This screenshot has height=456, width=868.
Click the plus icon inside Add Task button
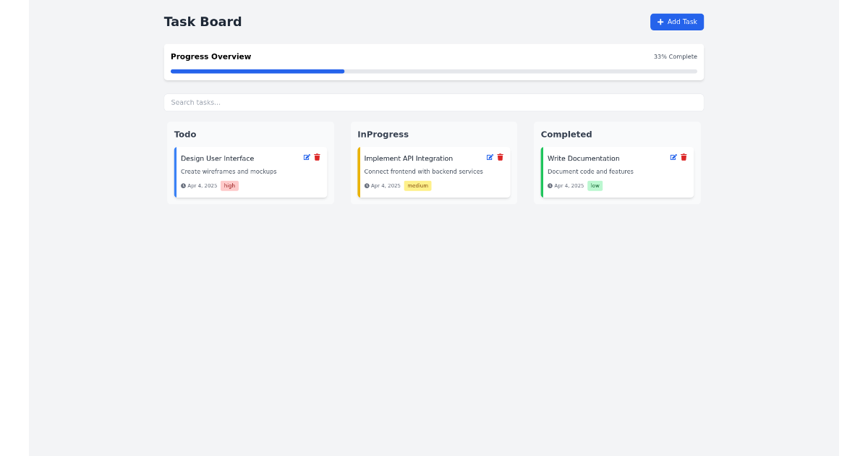point(660,22)
